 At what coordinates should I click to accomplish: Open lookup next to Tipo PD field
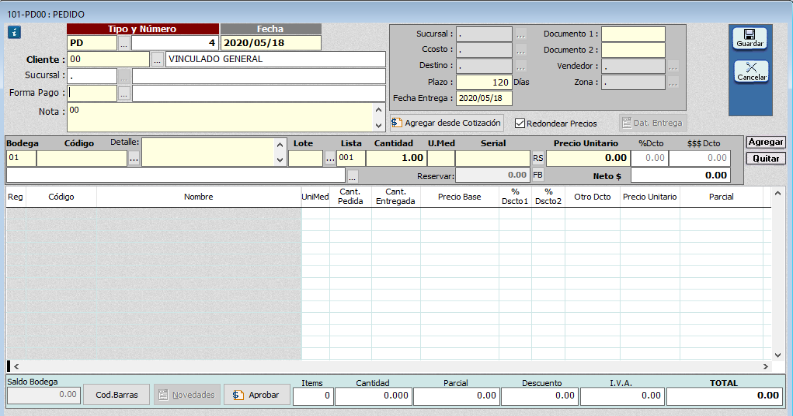[124, 43]
